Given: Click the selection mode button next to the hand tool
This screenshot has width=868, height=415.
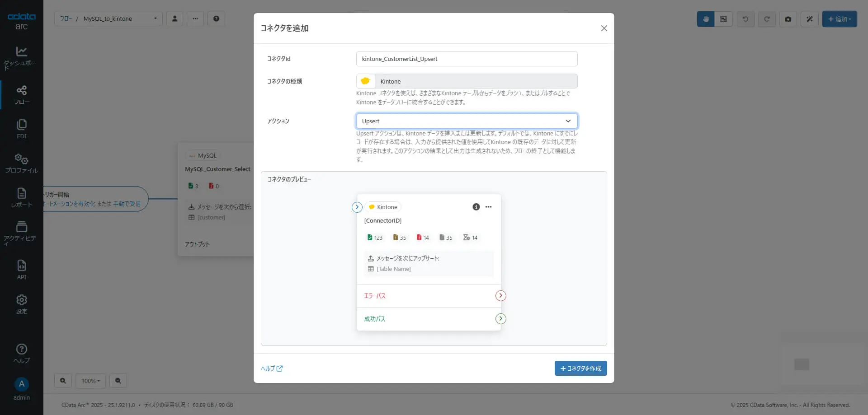Looking at the screenshot, I should (x=723, y=19).
